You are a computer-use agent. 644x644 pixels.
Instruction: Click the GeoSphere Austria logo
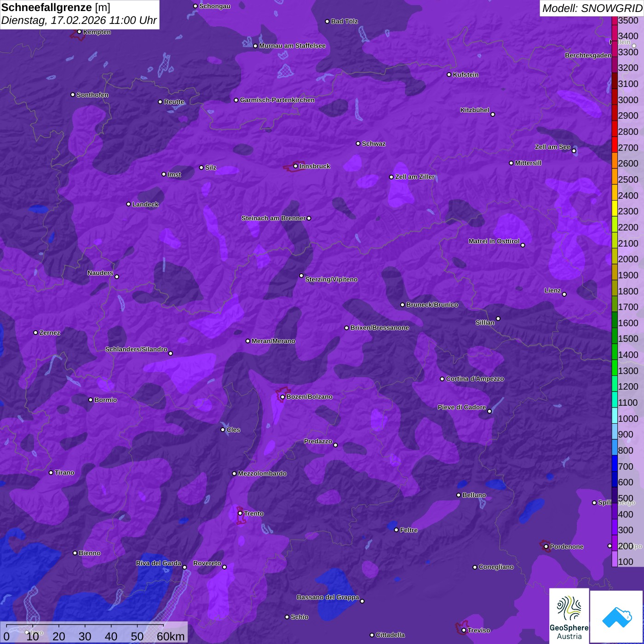coord(569,615)
